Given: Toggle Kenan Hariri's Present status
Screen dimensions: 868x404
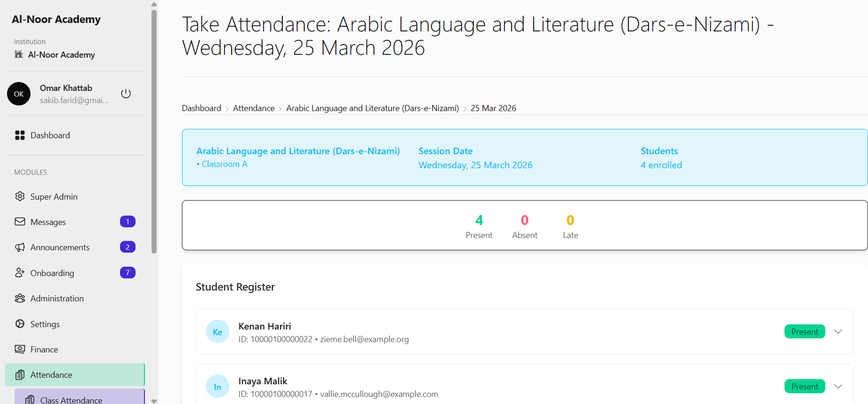Looking at the screenshot, I should click(805, 332).
